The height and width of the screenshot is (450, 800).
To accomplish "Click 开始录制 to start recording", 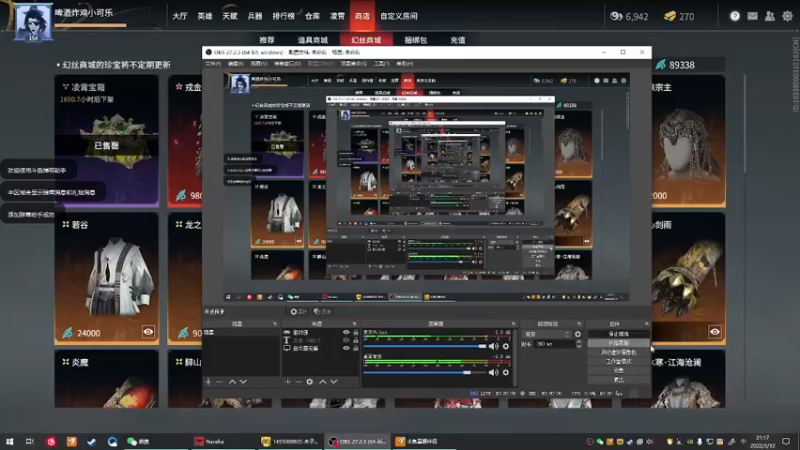I will click(x=618, y=343).
